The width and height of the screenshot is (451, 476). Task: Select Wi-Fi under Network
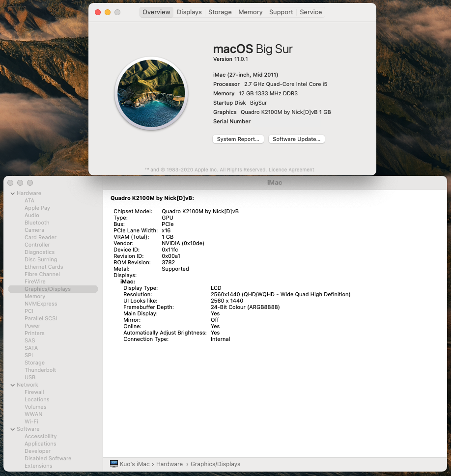[31, 421]
